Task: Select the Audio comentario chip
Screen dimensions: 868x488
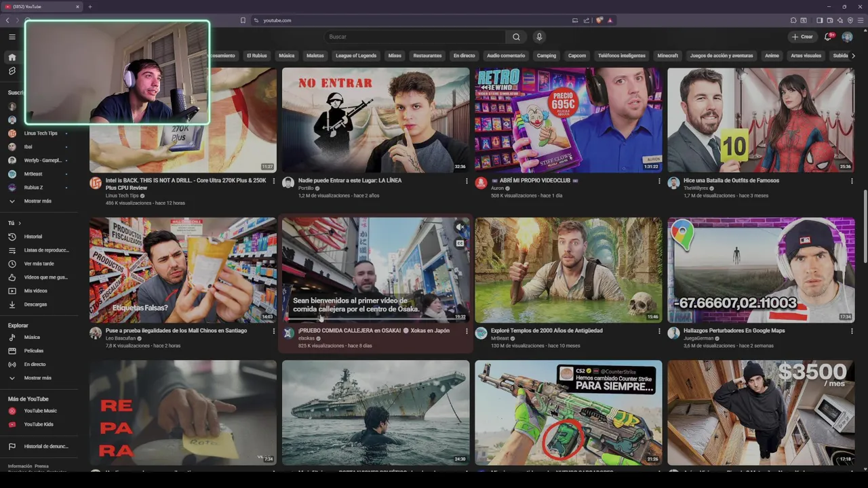Action: 506,56
